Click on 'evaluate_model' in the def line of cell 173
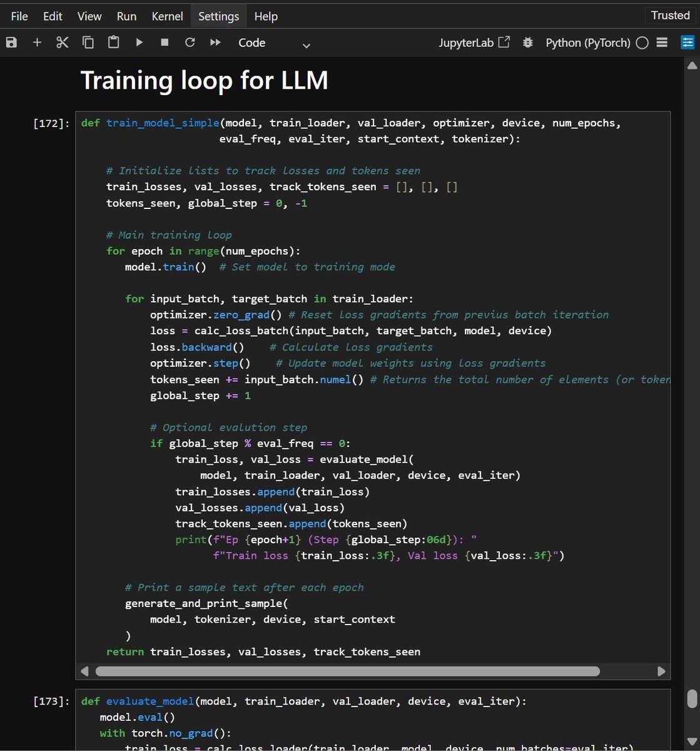 (x=150, y=702)
